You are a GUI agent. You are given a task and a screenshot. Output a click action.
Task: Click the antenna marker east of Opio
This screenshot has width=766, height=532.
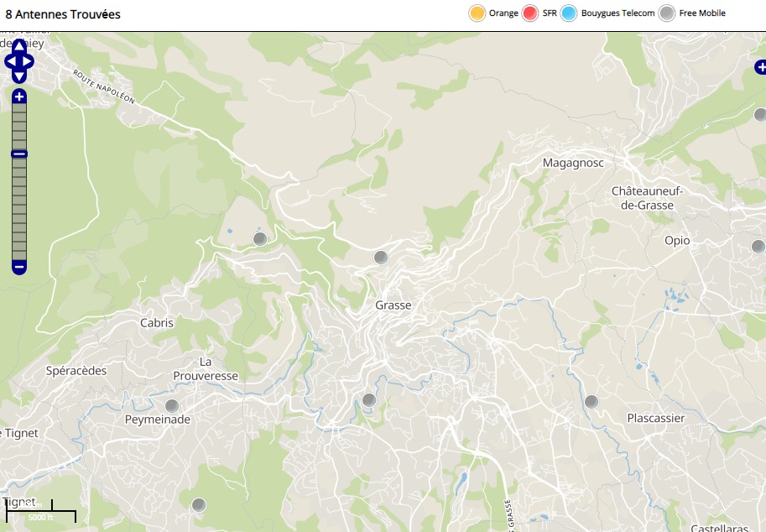pyautogui.click(x=758, y=245)
